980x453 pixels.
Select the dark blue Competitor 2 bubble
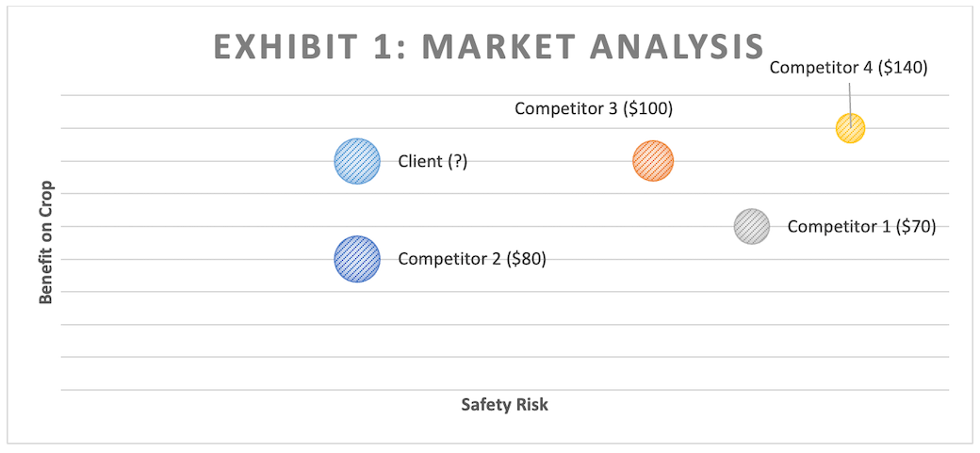click(x=357, y=259)
